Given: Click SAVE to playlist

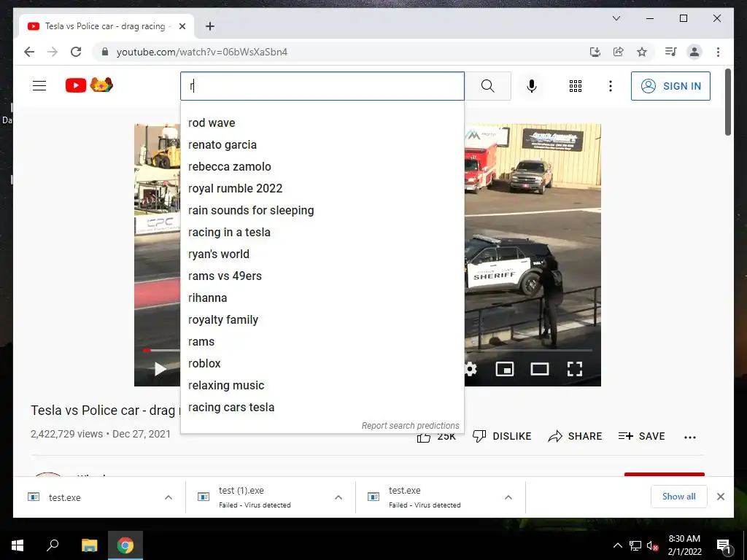Looking at the screenshot, I should coord(641,436).
